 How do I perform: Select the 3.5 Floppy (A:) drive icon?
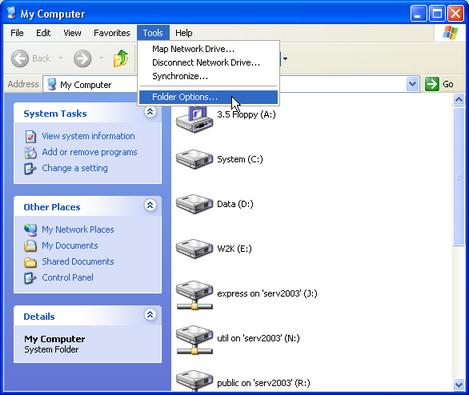click(x=195, y=119)
